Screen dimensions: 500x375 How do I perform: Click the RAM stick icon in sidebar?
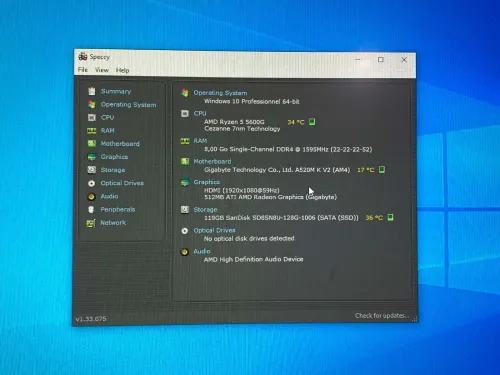92,131
